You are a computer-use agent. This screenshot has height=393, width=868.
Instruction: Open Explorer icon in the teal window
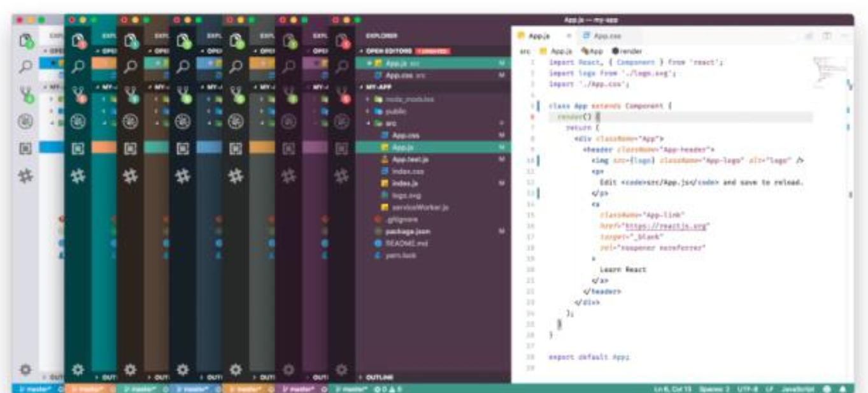coord(78,41)
